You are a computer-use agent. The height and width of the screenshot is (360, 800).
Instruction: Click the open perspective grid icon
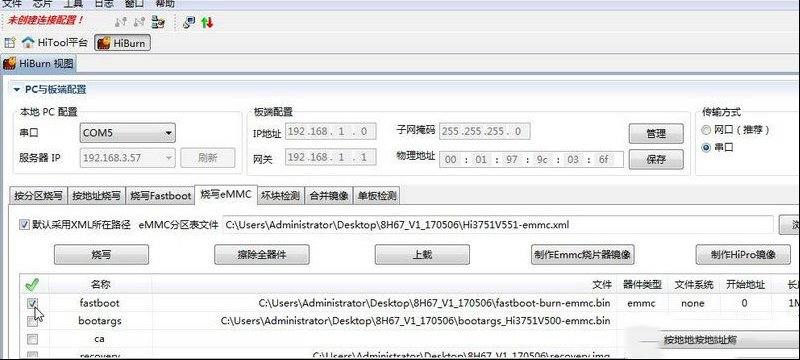coord(10,43)
